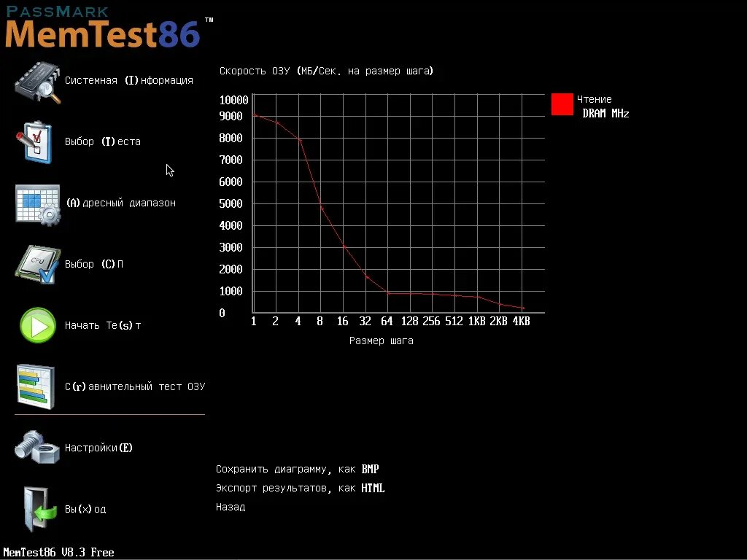Viewport: 747px width, 560px height.
Task: Select the 'Системная (I)нформация' menu entry
Action: click(128, 80)
